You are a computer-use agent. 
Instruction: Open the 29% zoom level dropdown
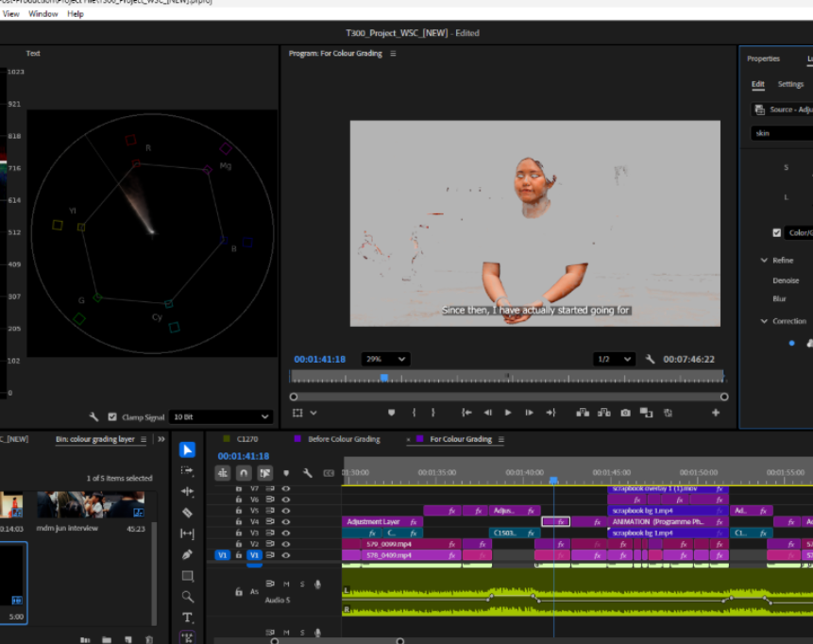[385, 359]
